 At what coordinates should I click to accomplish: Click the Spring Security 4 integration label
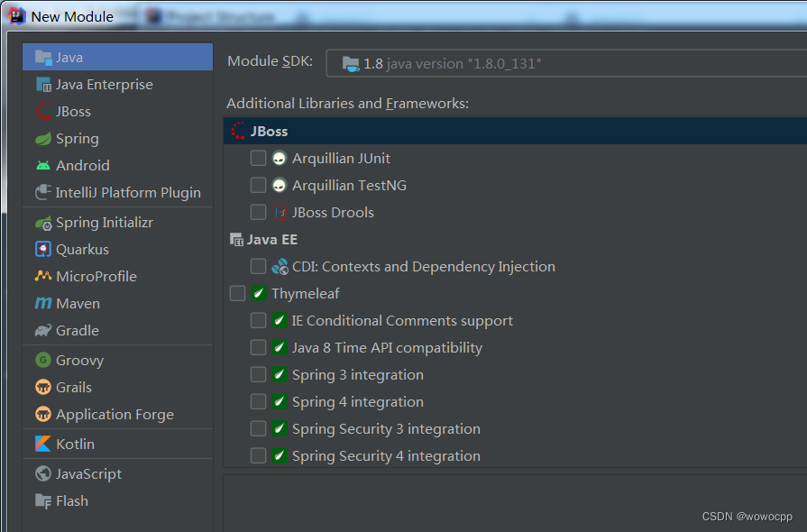click(386, 456)
